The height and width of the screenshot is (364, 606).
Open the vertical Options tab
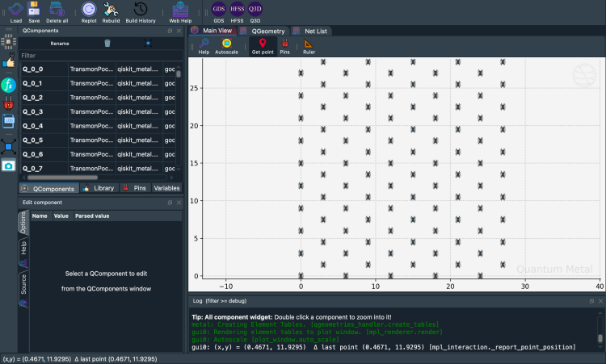coord(23,222)
